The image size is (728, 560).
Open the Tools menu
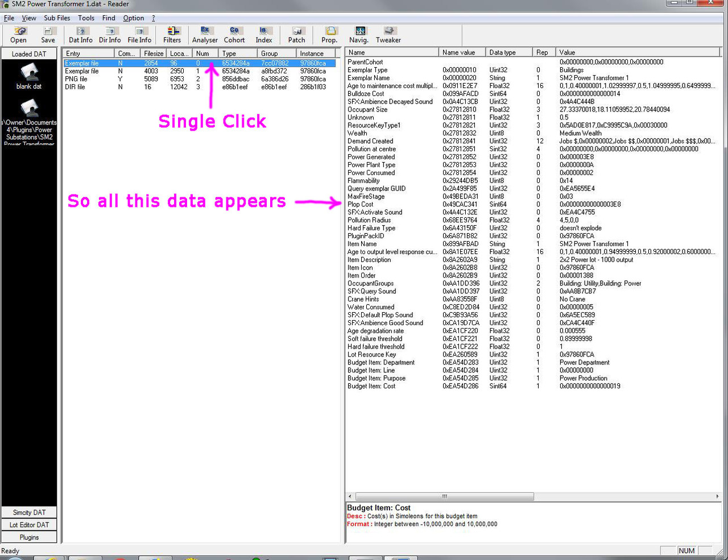(86, 18)
